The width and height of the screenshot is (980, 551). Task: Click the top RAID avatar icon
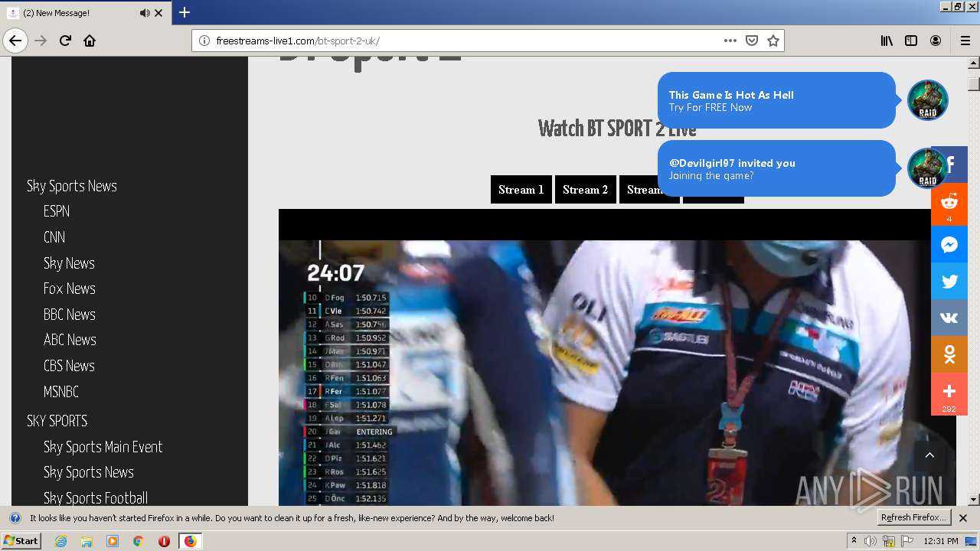point(928,100)
